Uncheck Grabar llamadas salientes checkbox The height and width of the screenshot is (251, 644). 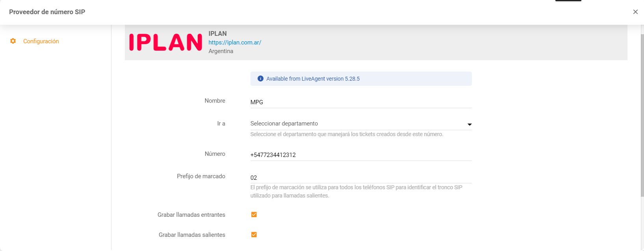(x=254, y=235)
